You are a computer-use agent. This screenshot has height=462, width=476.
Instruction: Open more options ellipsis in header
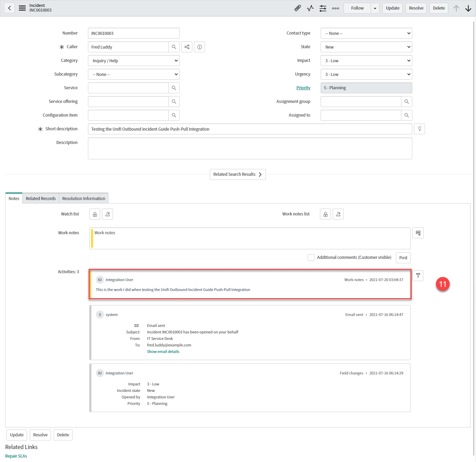click(335, 8)
